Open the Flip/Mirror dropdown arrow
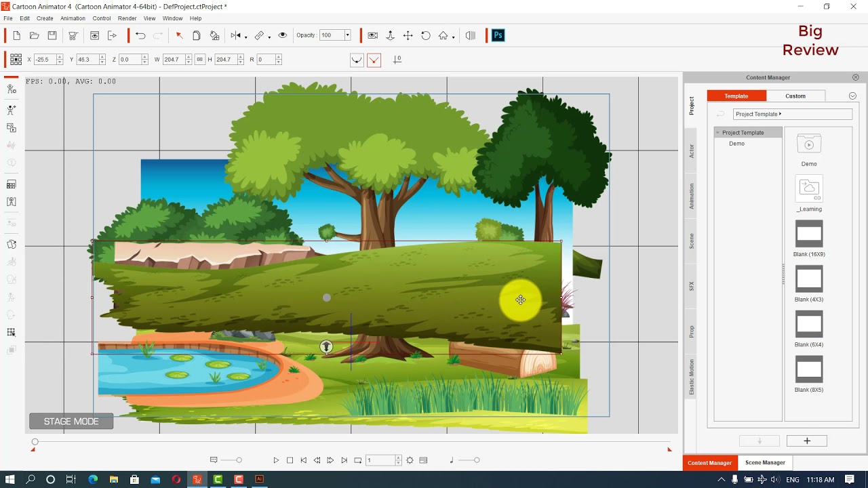Image resolution: width=868 pixels, height=488 pixels. (245, 37)
